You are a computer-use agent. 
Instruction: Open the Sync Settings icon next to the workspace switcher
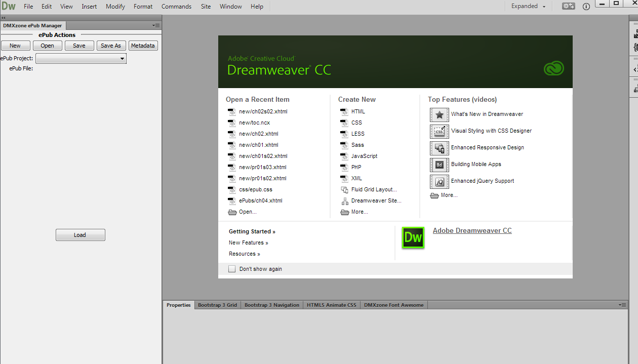click(569, 7)
